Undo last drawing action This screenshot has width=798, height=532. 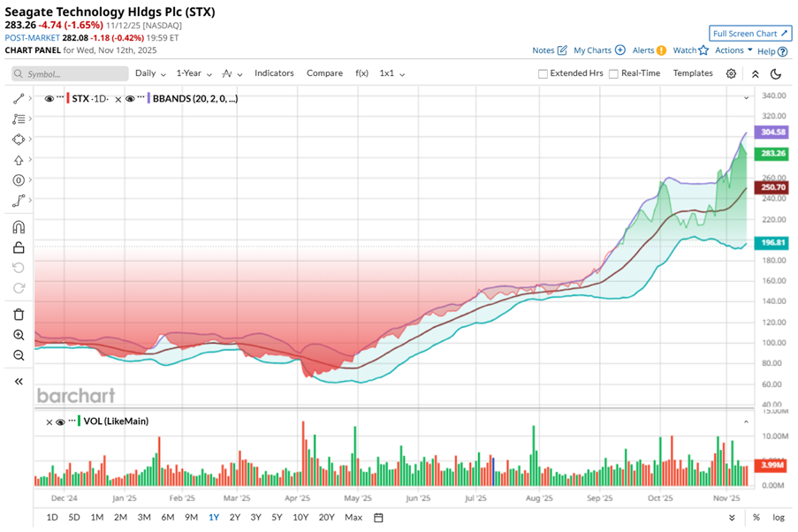click(x=19, y=268)
